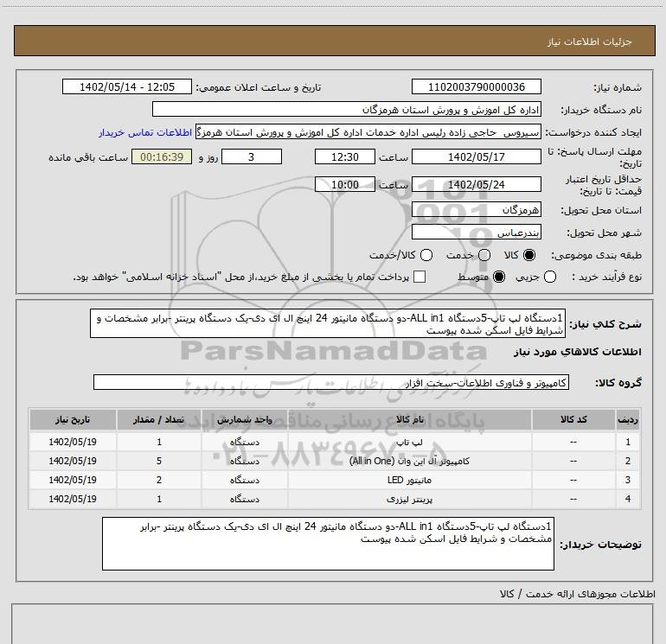Click the لپ تاپ item name cell
This screenshot has width=666, height=644.
tap(409, 442)
